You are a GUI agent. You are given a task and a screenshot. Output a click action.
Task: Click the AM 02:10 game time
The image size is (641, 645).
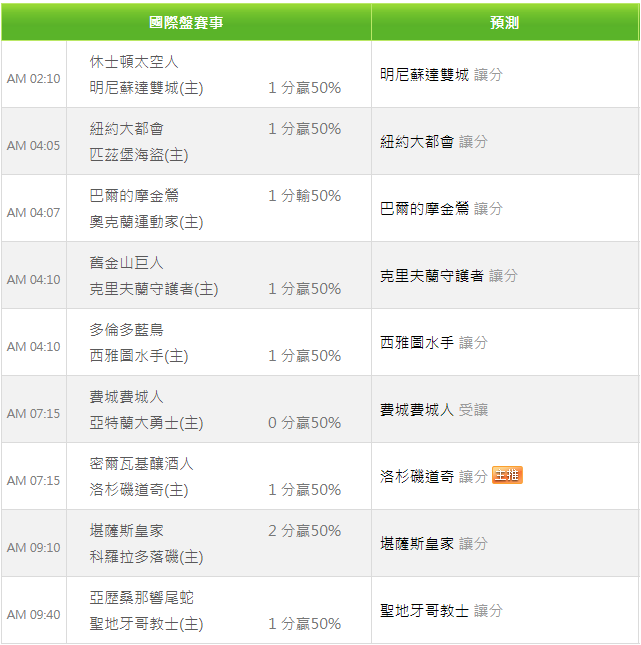pos(33,79)
